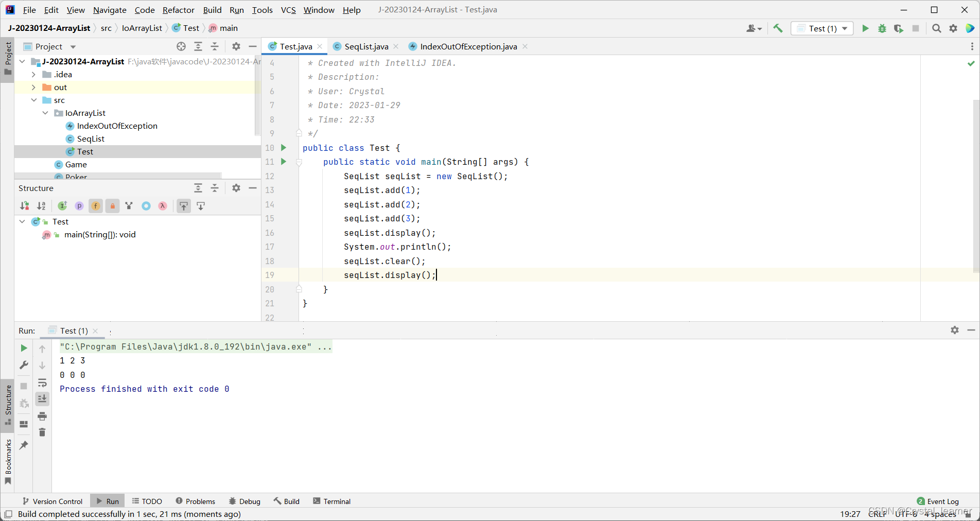Switch to SeqList.java tab

pyautogui.click(x=366, y=46)
